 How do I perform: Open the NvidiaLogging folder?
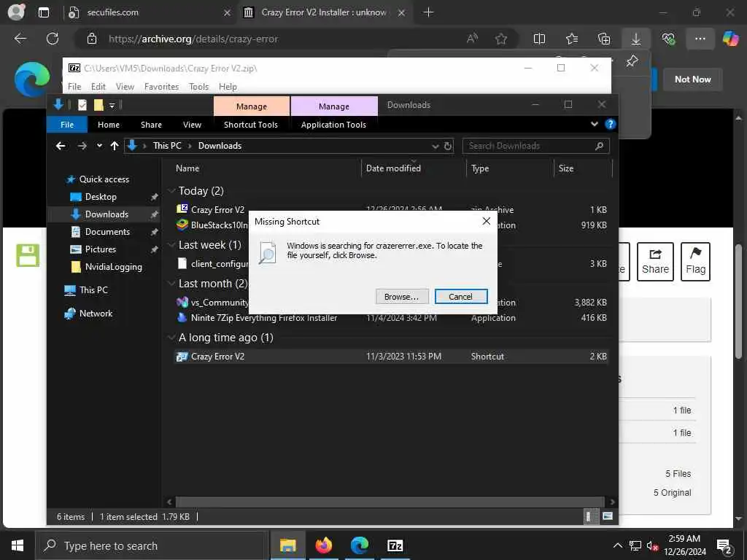(113, 267)
